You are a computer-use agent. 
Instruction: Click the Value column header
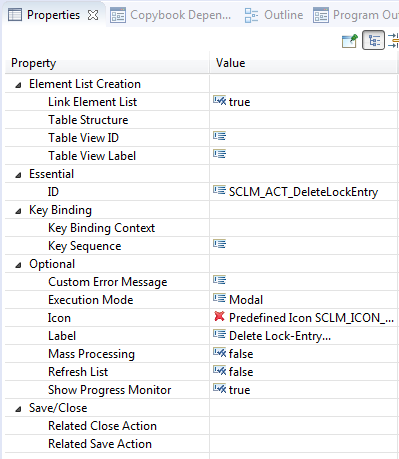point(303,63)
